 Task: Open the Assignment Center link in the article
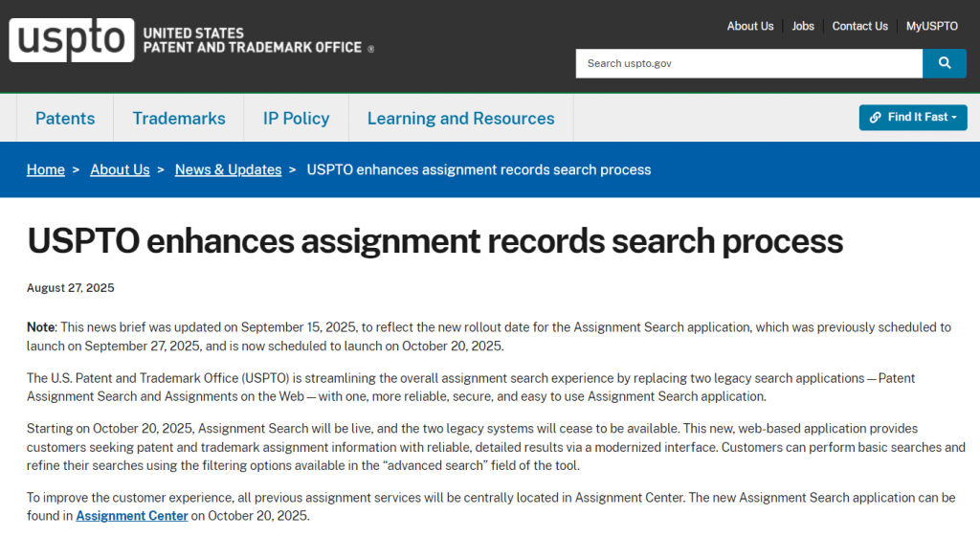[131, 516]
